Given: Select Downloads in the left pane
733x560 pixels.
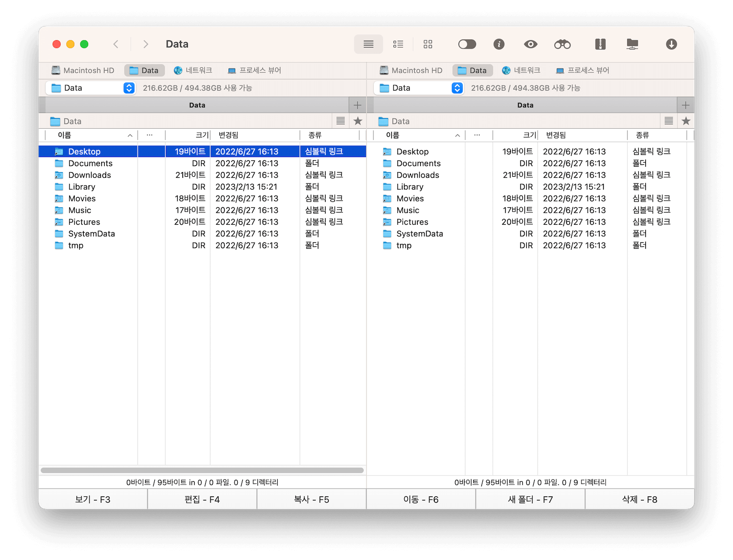Looking at the screenshot, I should coord(202,175).
